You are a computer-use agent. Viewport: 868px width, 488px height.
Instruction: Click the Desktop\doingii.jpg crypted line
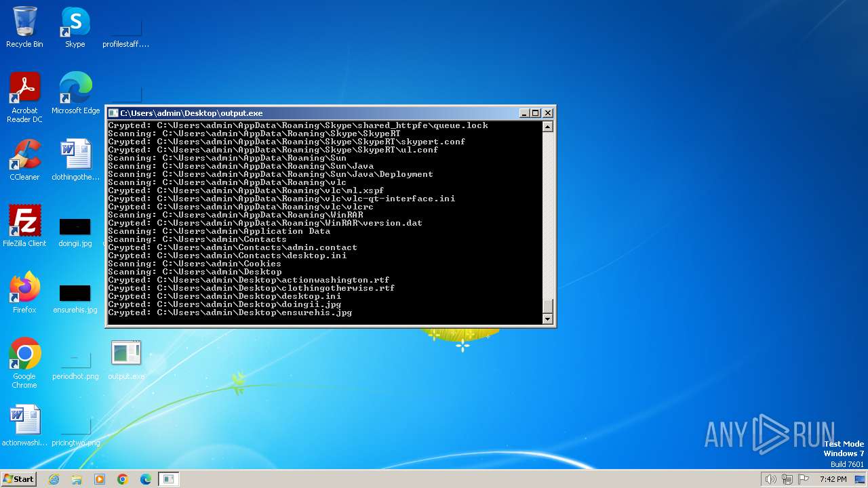click(x=224, y=304)
